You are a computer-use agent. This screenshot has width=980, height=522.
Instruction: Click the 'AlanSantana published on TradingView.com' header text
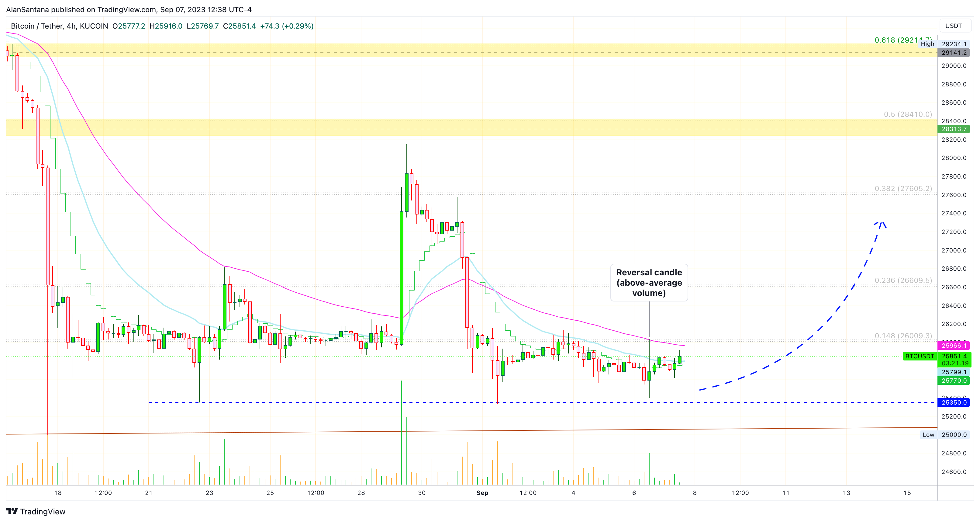(81, 9)
